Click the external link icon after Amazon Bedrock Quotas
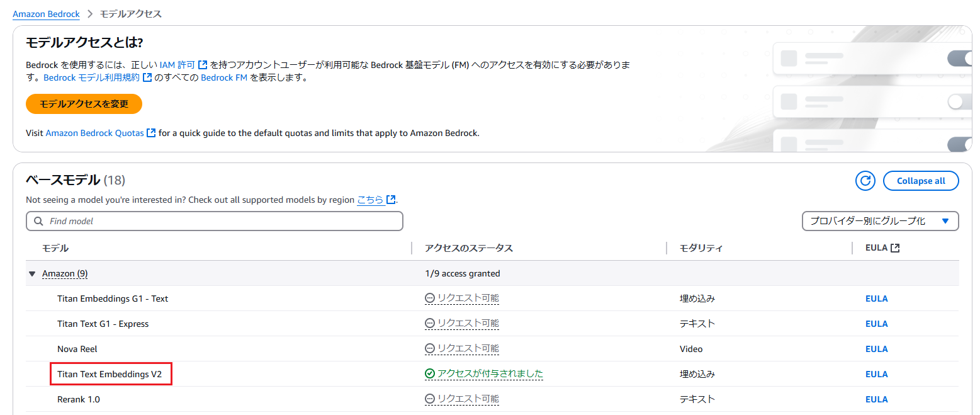980x415 pixels. (x=151, y=134)
